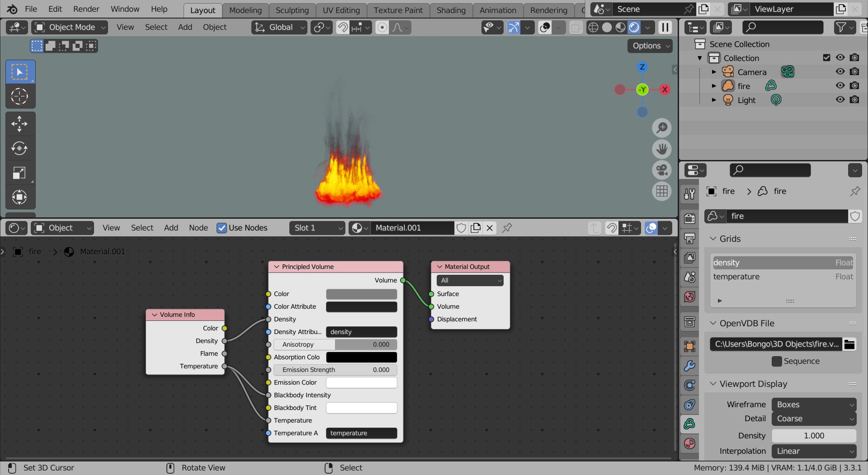Disable the fire object in renders
This screenshot has height=475, width=868.
point(854,85)
